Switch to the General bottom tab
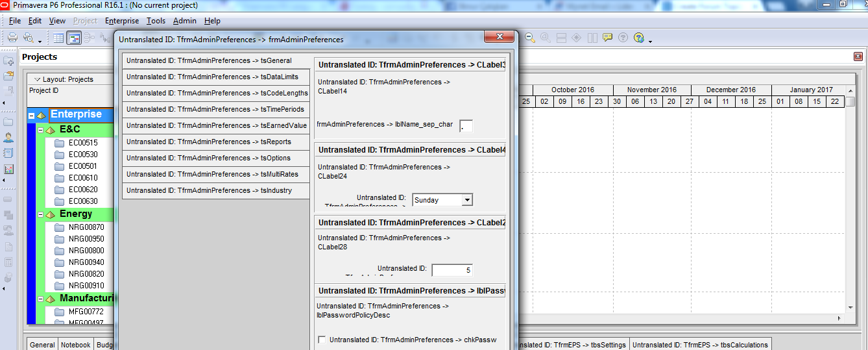Image resolution: width=868 pixels, height=350 pixels. click(x=42, y=344)
